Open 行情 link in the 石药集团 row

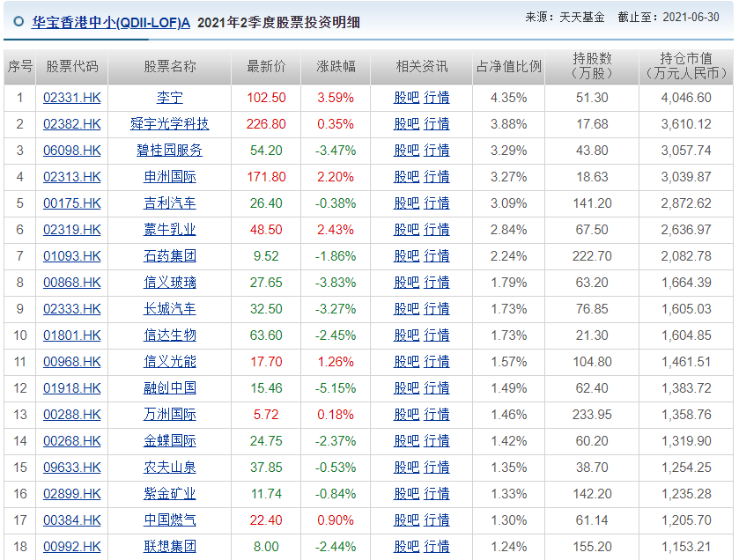[x=436, y=255]
